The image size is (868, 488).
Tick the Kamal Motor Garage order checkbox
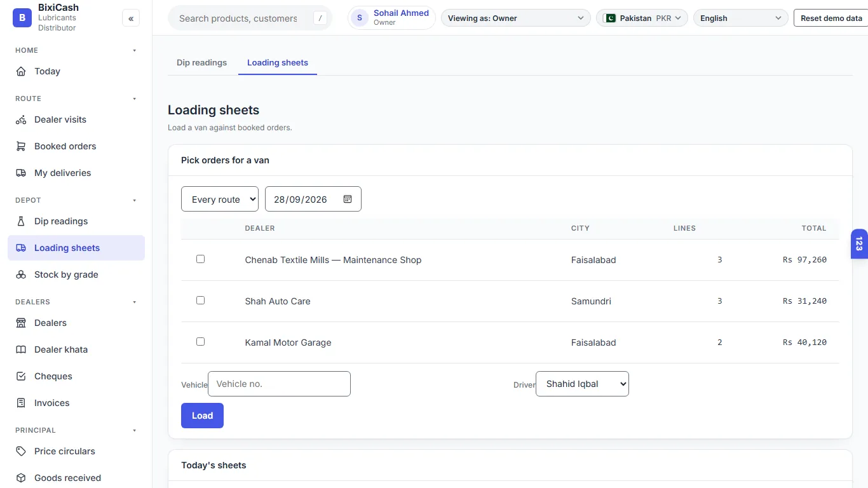point(200,342)
